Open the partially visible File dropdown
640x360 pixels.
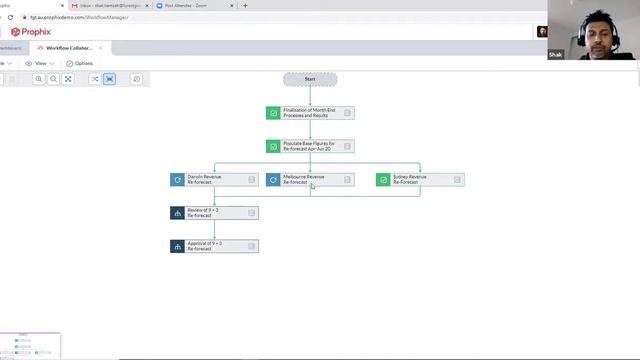[x=6, y=64]
